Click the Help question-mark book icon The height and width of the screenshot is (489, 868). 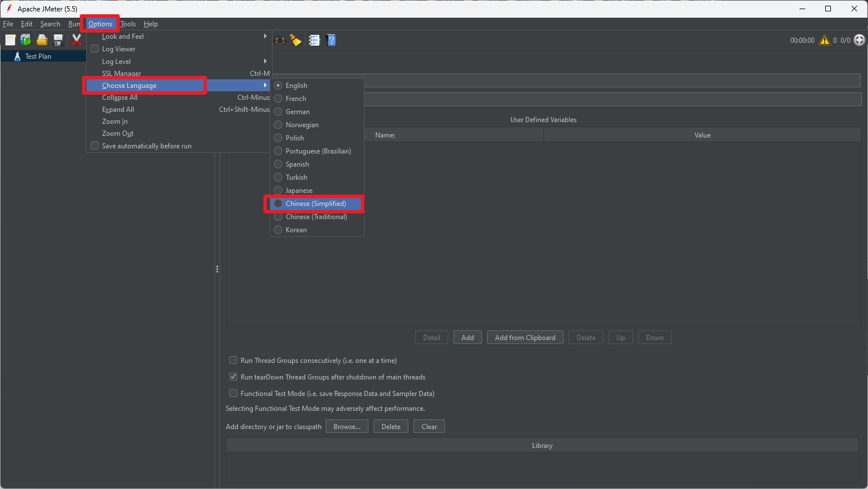tap(331, 40)
